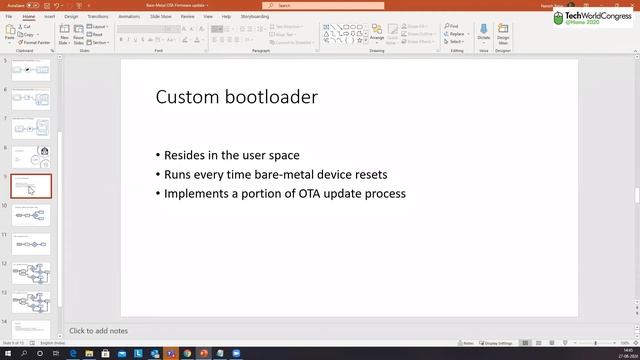Open the Reuse Slides pane
The width and height of the screenshot is (640, 360).
[78, 34]
